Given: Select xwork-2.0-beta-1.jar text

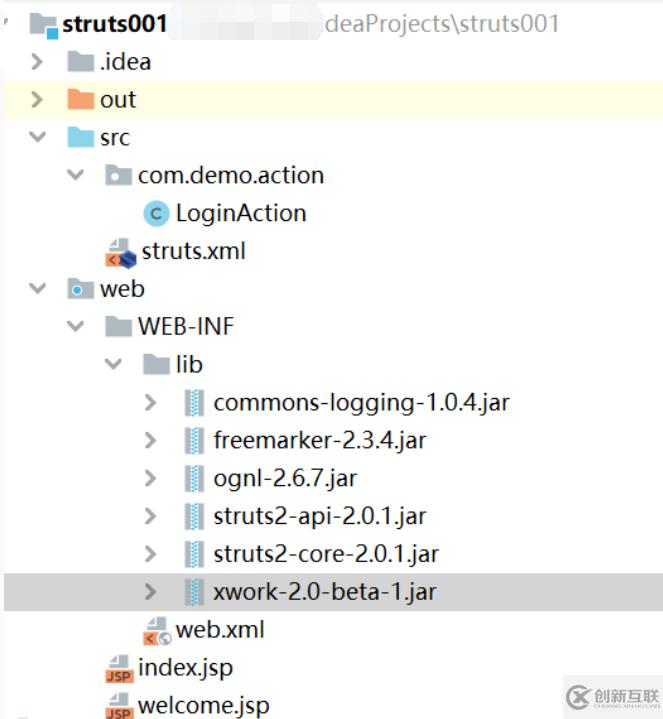Looking at the screenshot, I should [325, 592].
